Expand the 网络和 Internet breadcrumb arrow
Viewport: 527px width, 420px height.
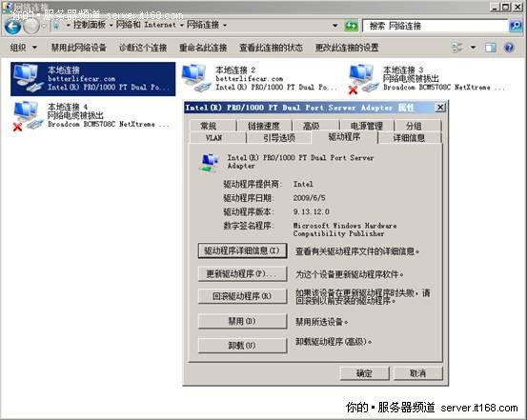pyautogui.click(x=181, y=25)
